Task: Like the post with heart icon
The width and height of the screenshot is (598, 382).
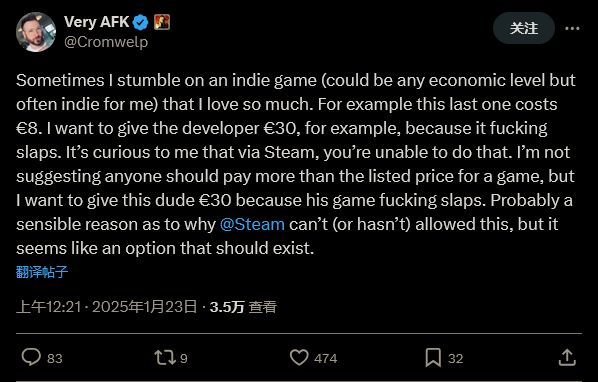Action: click(299, 358)
